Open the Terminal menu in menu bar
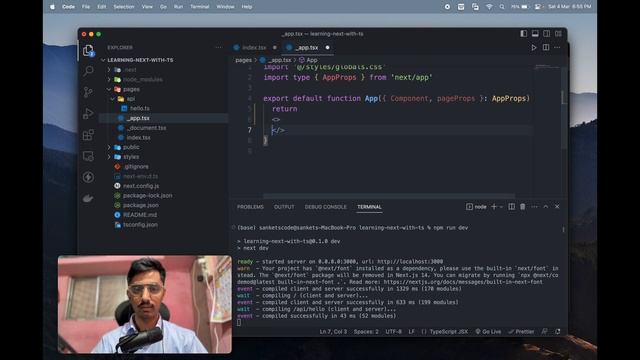This screenshot has height=360, width=640. pos(200,7)
